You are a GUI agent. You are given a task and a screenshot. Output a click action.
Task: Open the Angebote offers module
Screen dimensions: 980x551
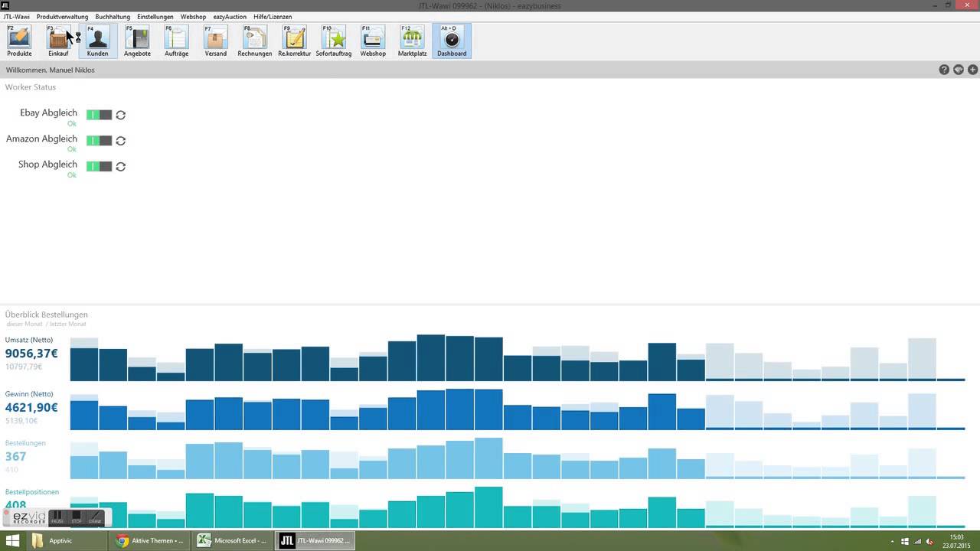coord(137,41)
